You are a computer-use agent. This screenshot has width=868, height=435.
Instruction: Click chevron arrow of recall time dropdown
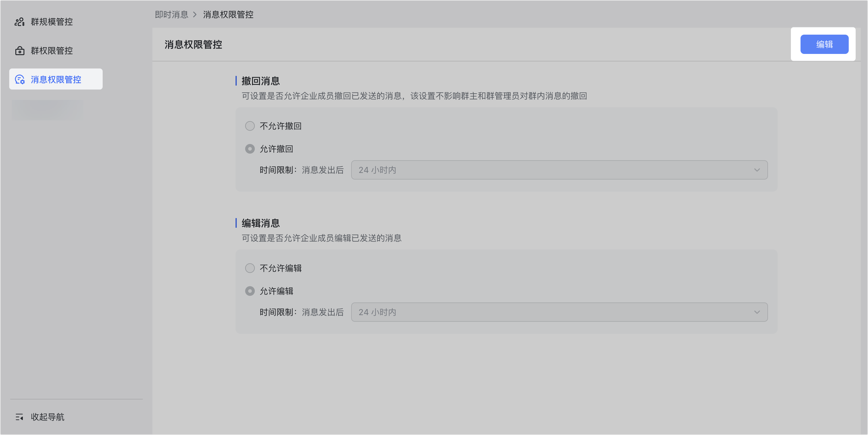coord(757,170)
